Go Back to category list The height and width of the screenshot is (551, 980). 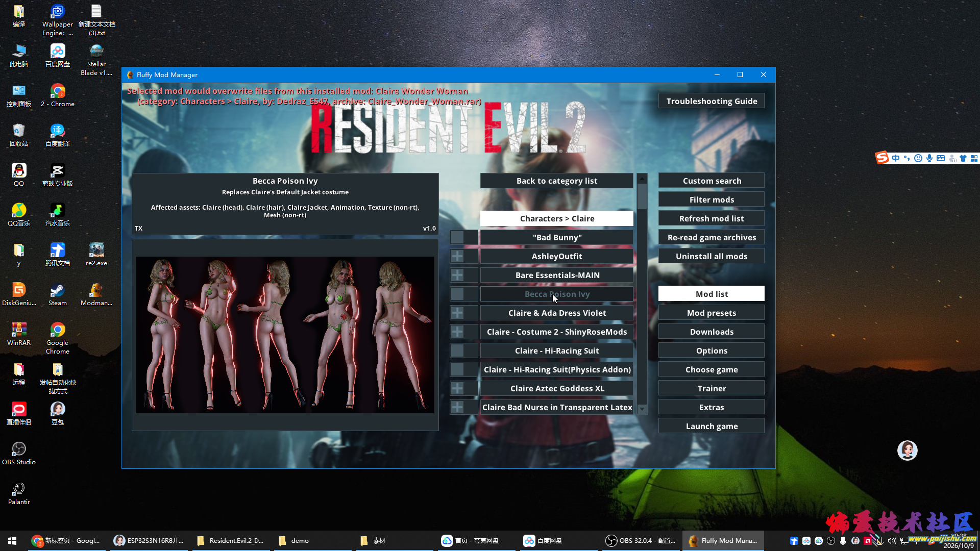(x=557, y=181)
